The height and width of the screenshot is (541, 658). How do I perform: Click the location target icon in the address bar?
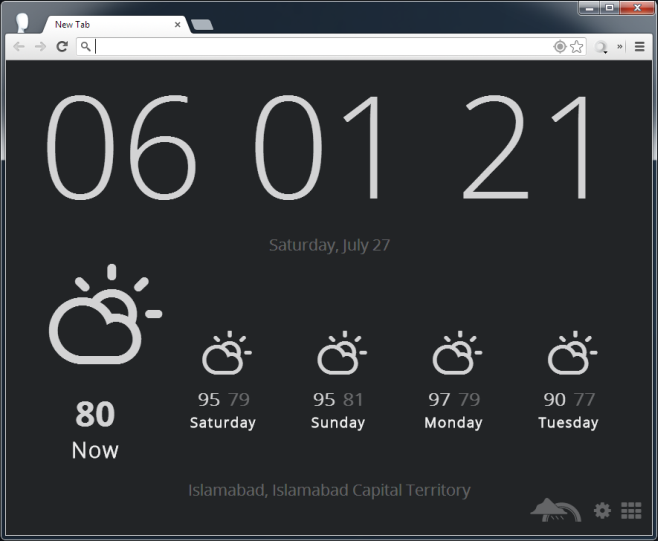pyautogui.click(x=560, y=47)
